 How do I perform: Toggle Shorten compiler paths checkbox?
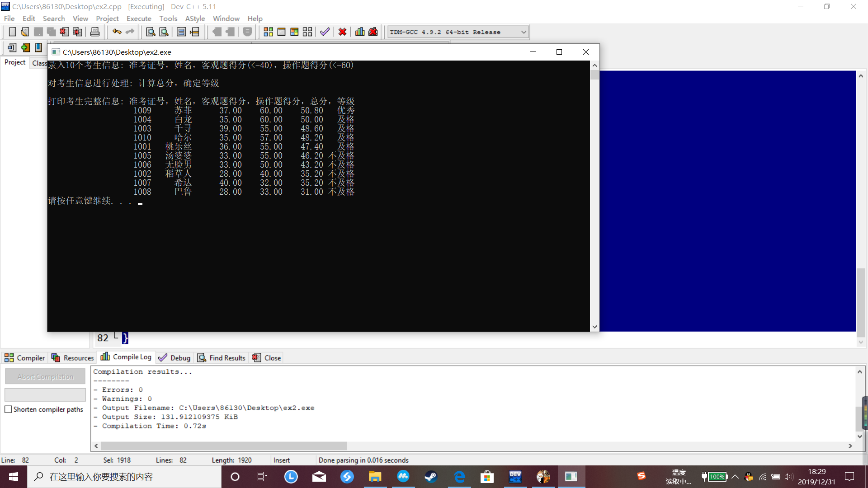pos(8,409)
